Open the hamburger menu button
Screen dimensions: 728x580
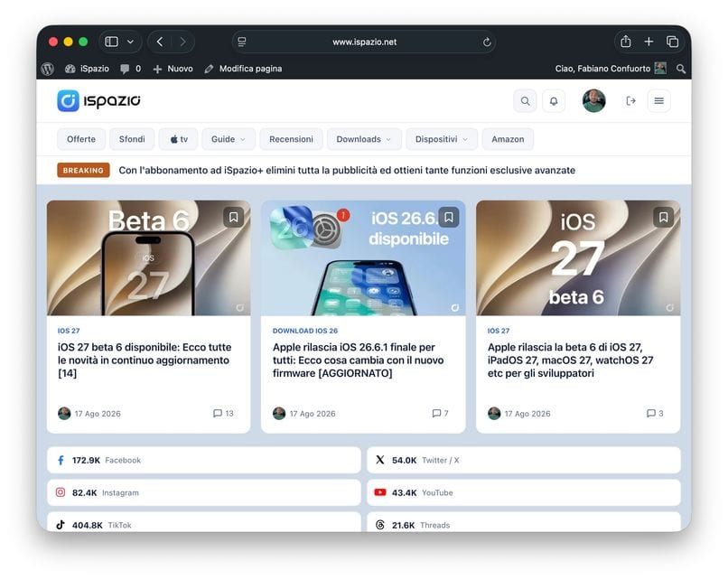tap(658, 101)
